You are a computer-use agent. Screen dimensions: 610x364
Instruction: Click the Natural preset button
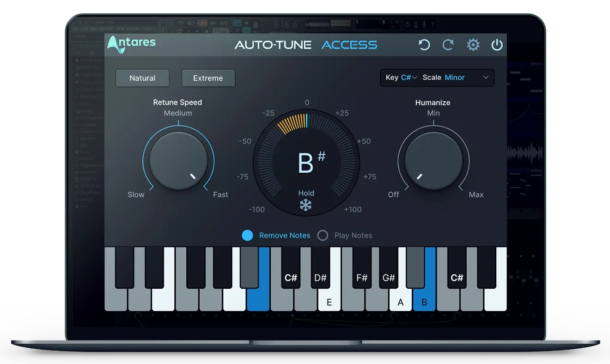click(x=142, y=78)
